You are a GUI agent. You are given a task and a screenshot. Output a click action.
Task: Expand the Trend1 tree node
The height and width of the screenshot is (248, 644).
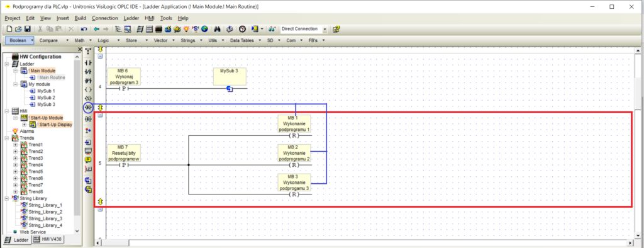16,145
